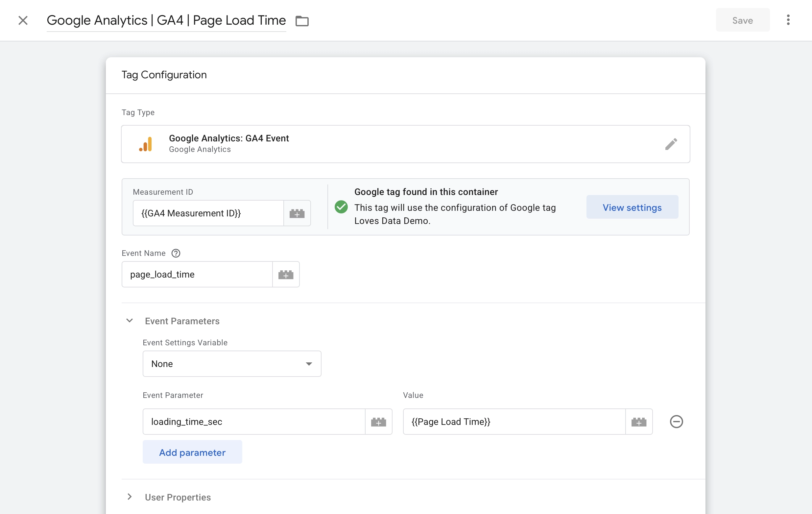Screen dimensions: 812x514
Task: Open View settings for Google tag
Action: [632, 207]
